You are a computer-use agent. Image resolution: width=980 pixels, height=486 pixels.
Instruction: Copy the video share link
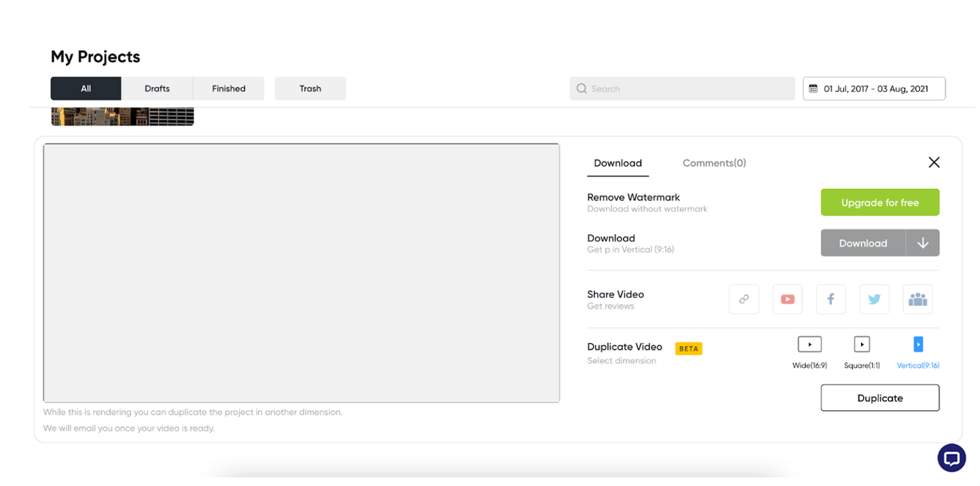[x=743, y=299]
